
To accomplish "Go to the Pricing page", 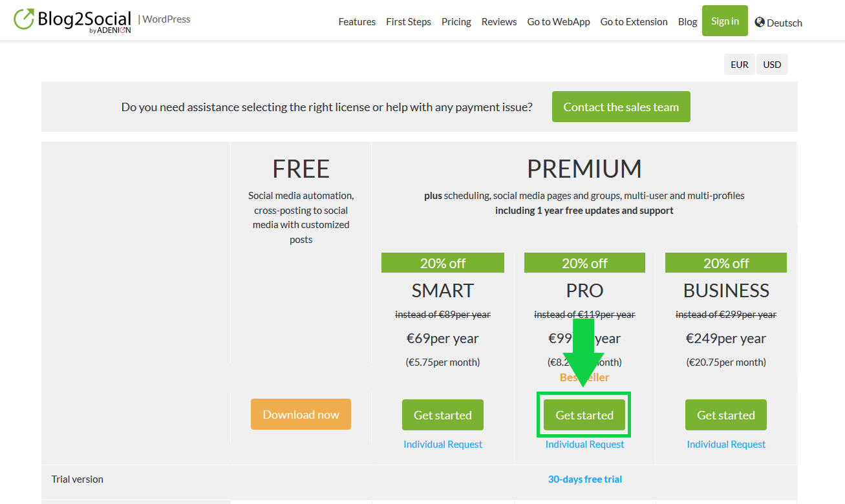I will pos(456,21).
